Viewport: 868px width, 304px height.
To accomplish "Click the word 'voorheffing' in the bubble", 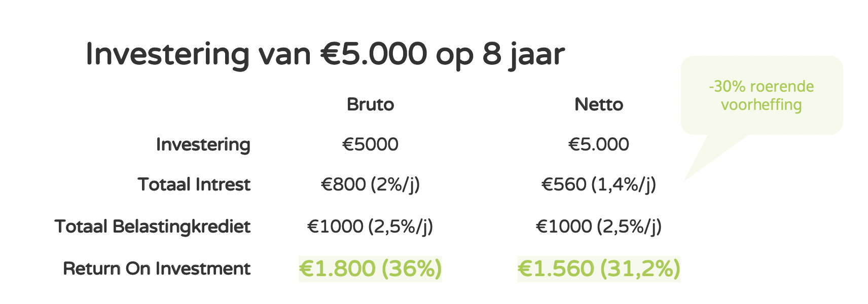I will point(761,105).
